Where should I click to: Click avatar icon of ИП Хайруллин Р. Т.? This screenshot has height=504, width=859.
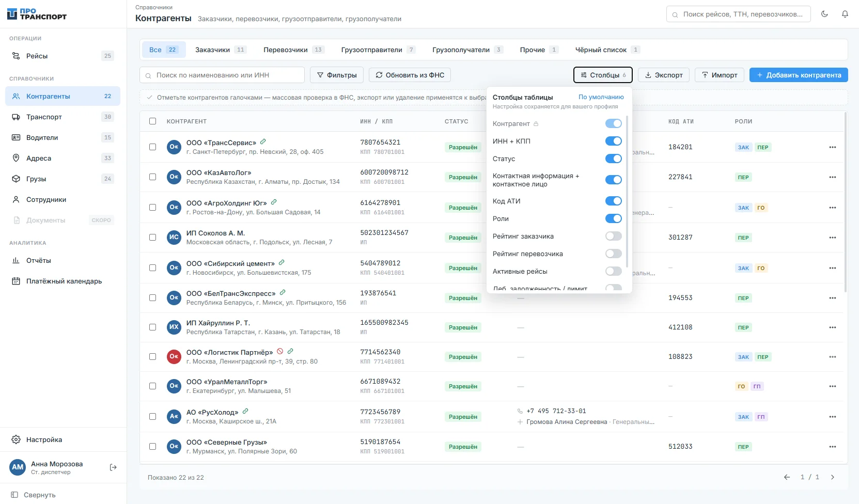174,327
